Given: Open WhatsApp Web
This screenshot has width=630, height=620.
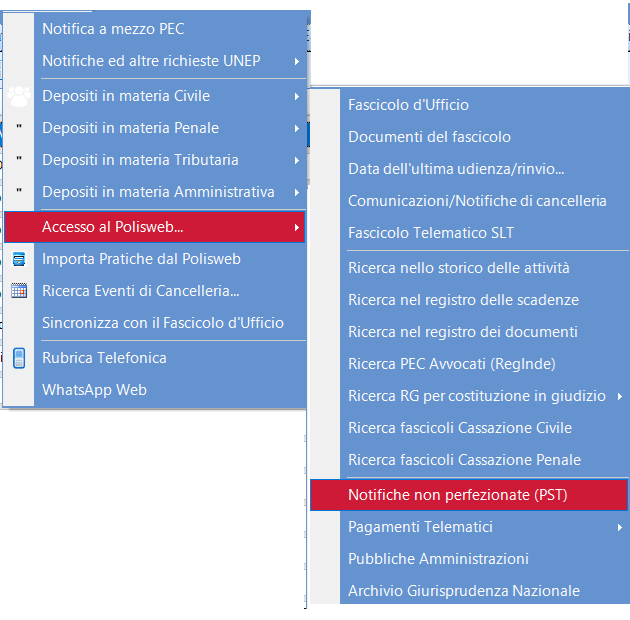Looking at the screenshot, I should (x=94, y=390).
